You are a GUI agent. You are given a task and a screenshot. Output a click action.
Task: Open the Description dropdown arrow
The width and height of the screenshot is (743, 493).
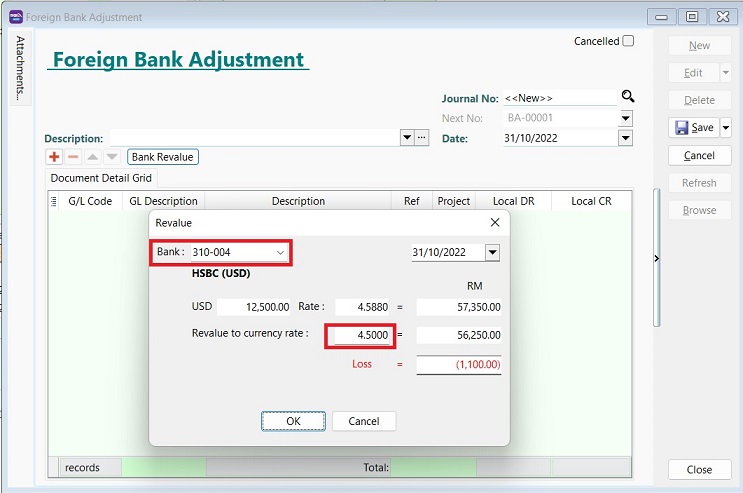point(407,138)
